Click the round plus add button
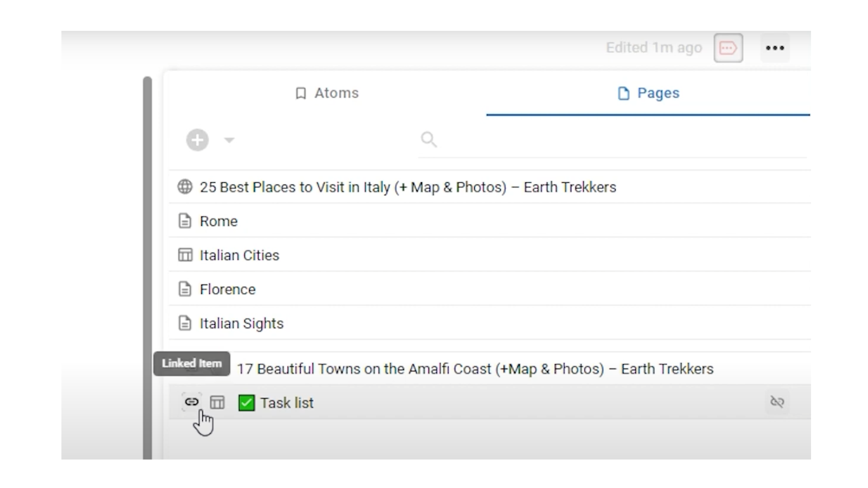This screenshot has height=488, width=868. (x=197, y=140)
